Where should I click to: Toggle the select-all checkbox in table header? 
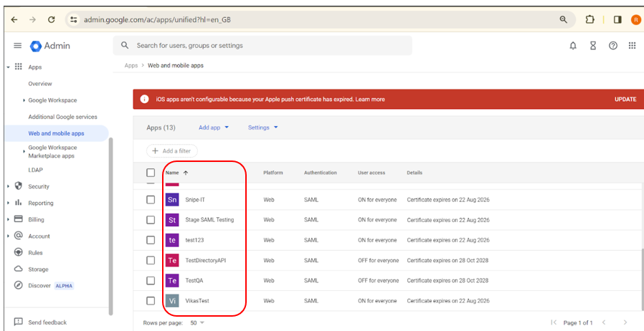[151, 173]
